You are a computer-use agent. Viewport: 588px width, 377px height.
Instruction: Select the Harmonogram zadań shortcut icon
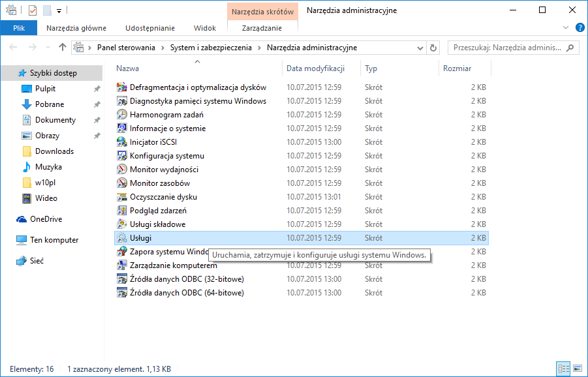point(121,115)
